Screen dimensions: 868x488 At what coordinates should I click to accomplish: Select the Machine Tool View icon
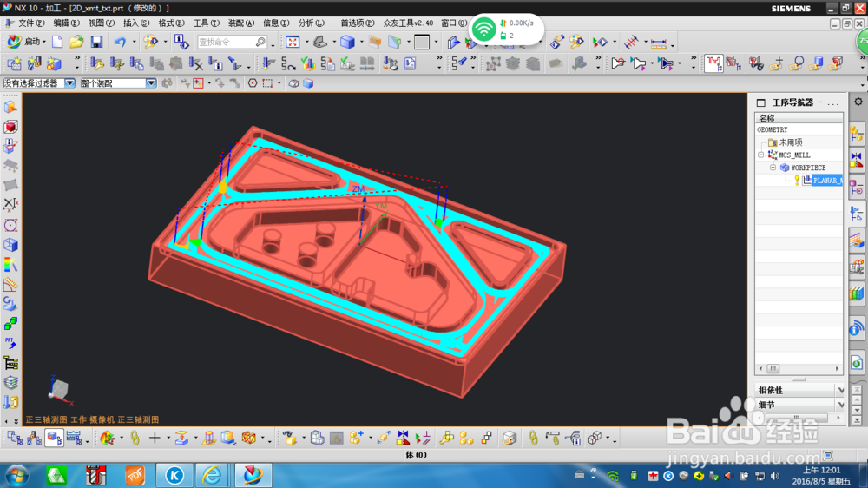(x=35, y=439)
